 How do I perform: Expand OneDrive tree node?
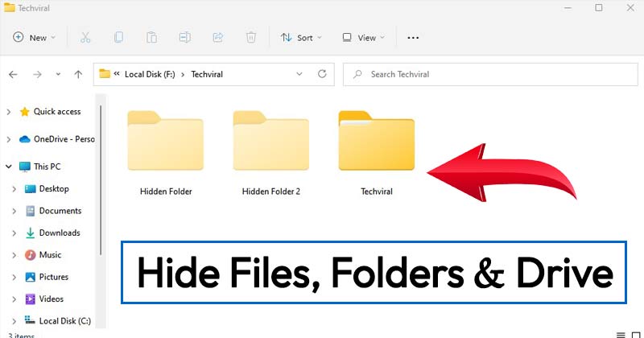pos(9,139)
